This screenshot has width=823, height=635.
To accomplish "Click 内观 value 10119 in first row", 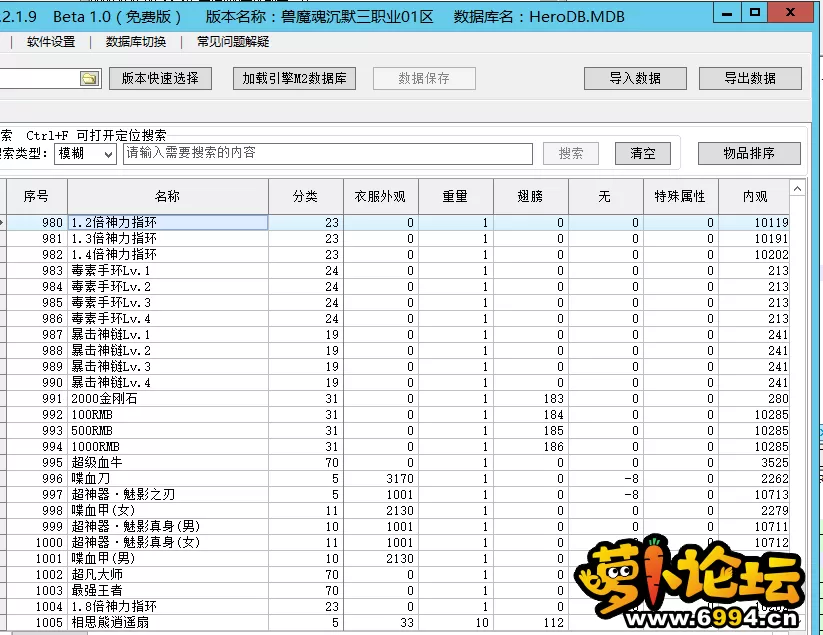I will click(x=754, y=223).
